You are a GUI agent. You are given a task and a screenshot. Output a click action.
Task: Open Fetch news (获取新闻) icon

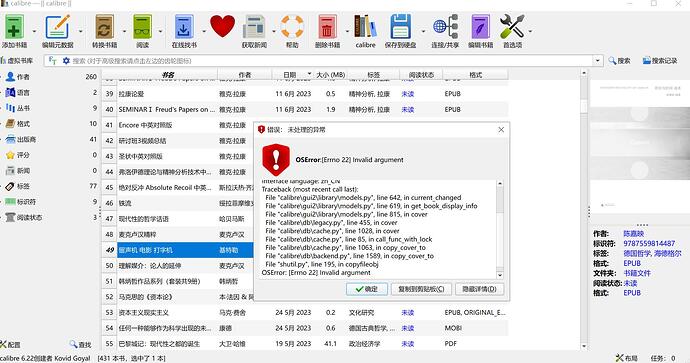pyautogui.click(x=254, y=27)
